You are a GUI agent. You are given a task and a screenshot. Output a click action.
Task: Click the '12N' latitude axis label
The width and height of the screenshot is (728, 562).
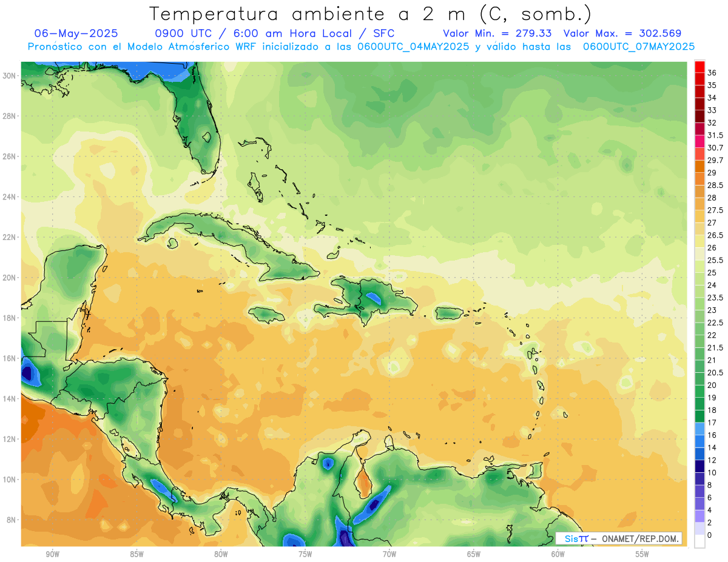[x=10, y=439]
